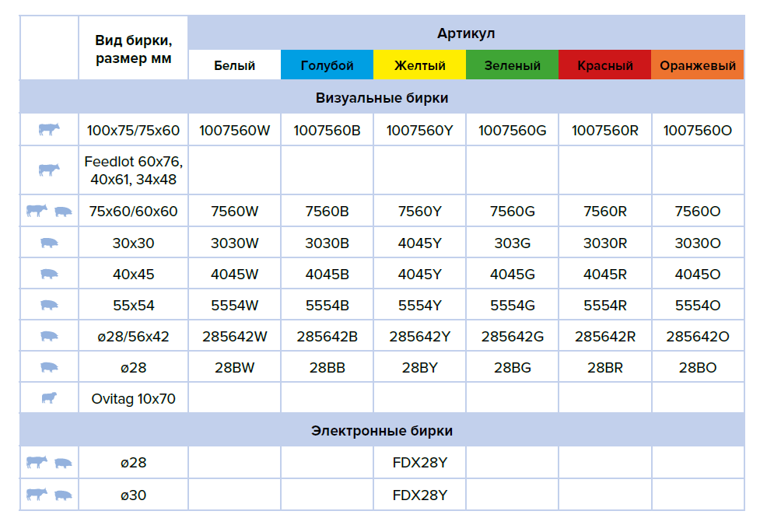
Task: Select the ø30 size cell
Action: tap(133, 495)
